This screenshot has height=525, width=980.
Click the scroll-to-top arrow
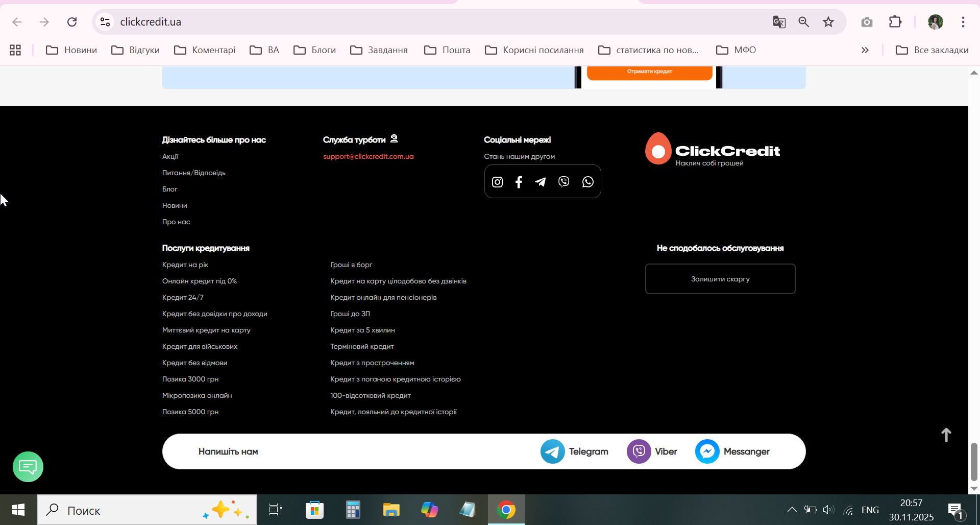(946, 435)
